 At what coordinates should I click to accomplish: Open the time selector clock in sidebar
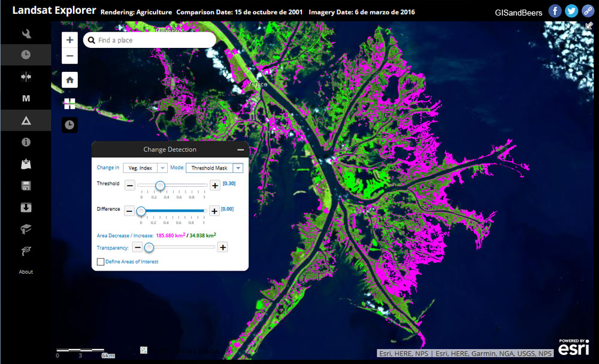26,54
